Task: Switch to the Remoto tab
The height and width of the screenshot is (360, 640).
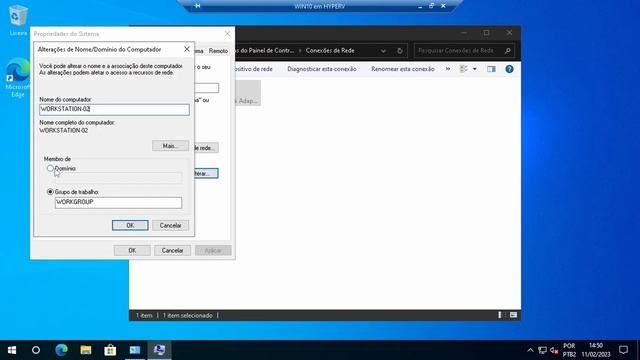Action: (x=218, y=51)
